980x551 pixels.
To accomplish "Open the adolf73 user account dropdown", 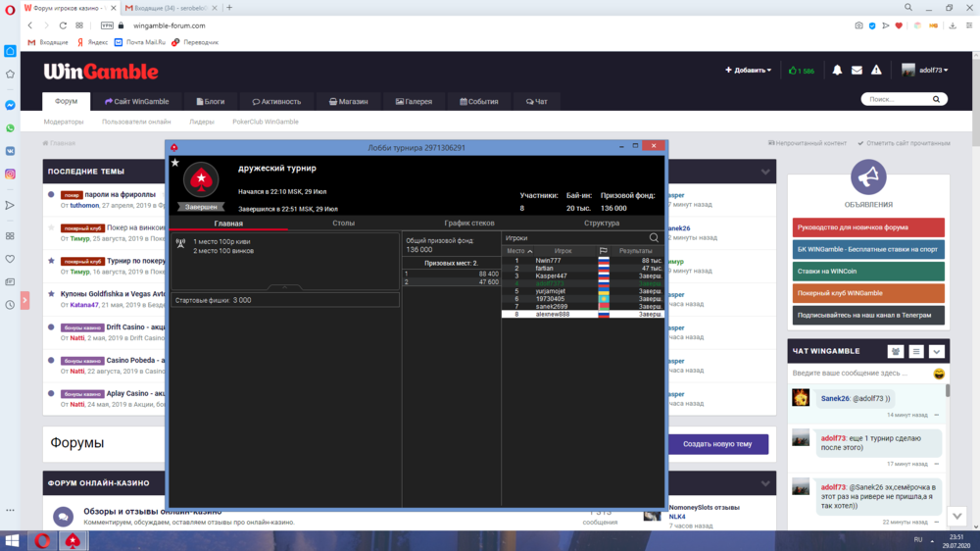I will tap(924, 71).
